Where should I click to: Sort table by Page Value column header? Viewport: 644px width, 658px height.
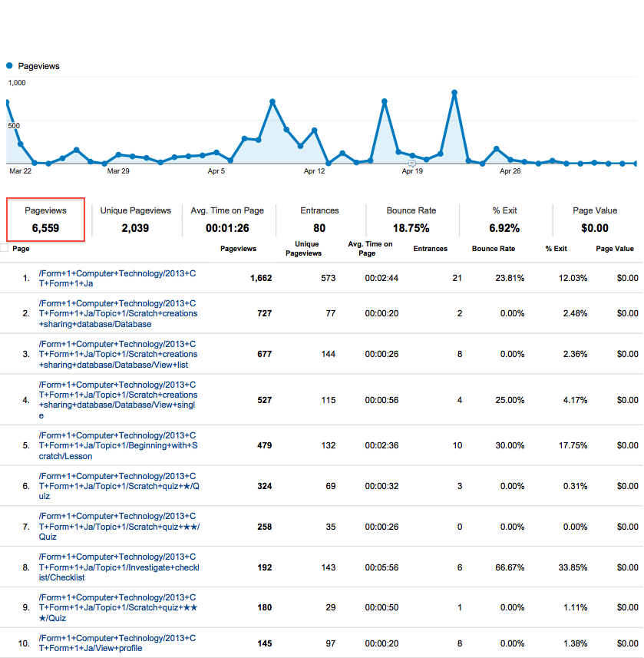615,249
